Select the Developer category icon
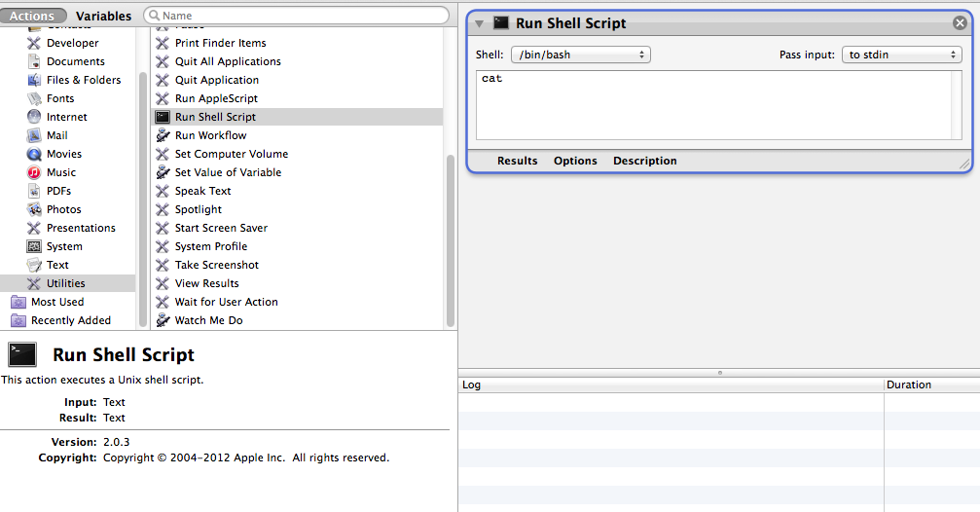The height and width of the screenshot is (512, 980). [x=34, y=43]
